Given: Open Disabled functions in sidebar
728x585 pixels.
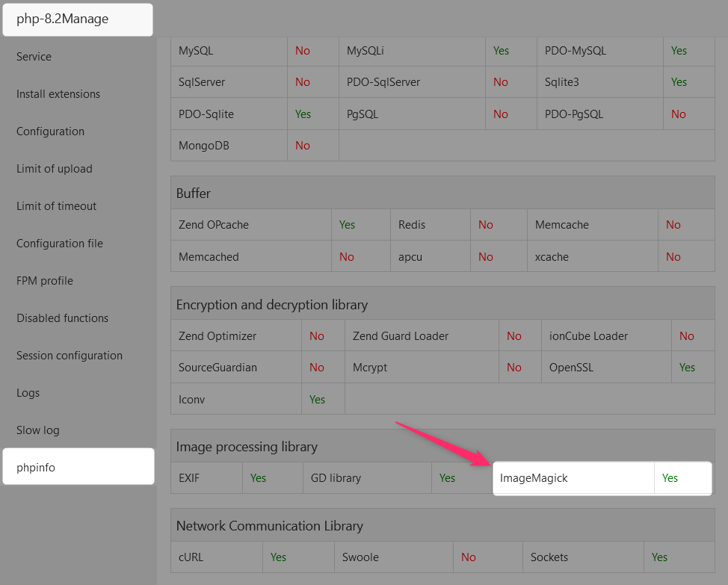Looking at the screenshot, I should pos(63,318).
